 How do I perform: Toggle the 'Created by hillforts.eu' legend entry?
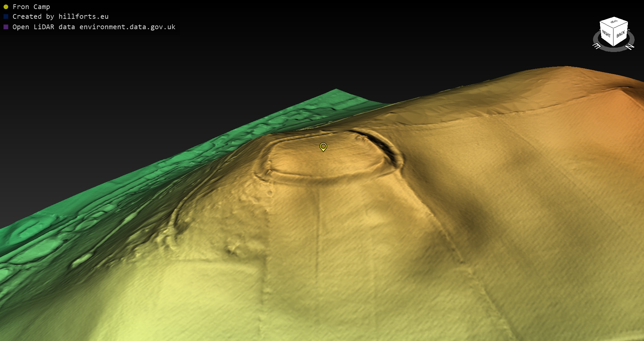click(60, 16)
